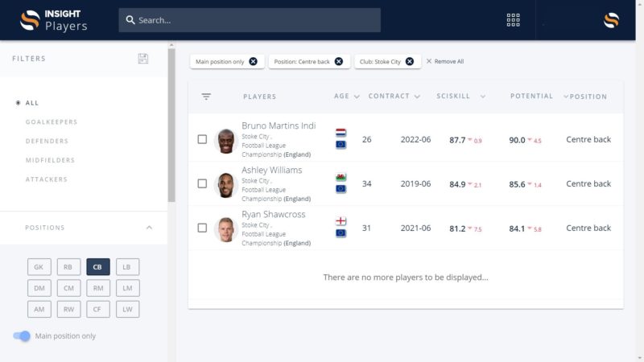The image size is (644, 362).
Task: Collapse the Positions section chevron
Action: [x=149, y=228]
